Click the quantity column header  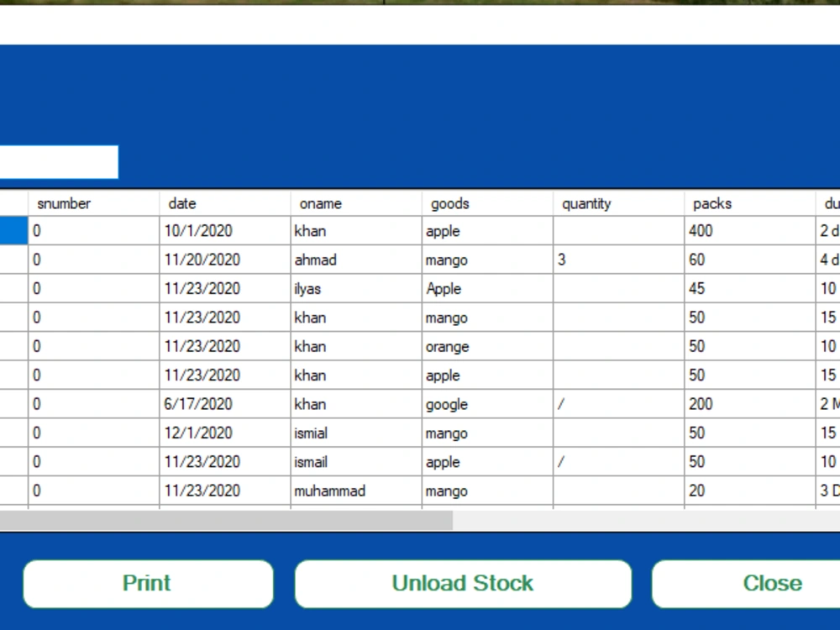click(x=586, y=203)
